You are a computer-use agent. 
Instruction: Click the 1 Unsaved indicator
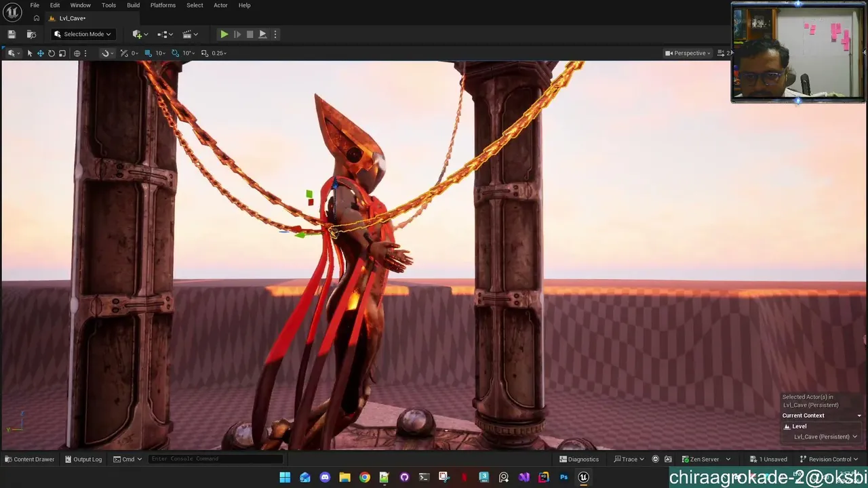[x=768, y=459]
